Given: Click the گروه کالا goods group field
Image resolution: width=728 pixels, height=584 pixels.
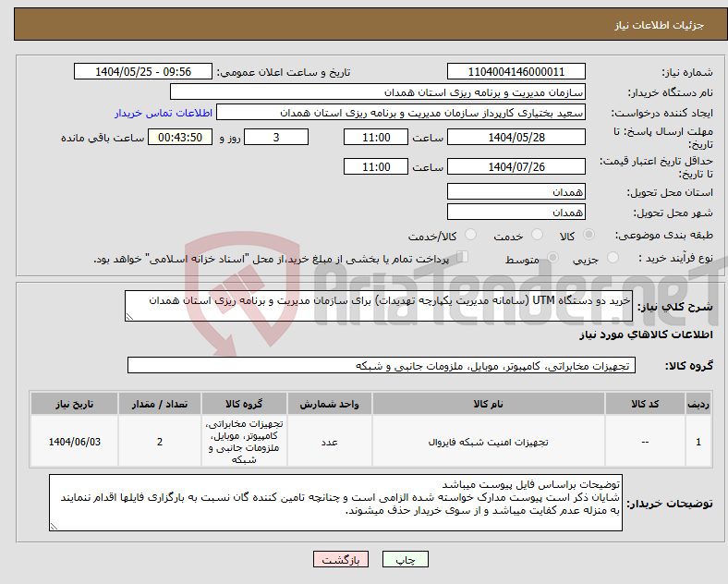Looking at the screenshot, I should pyautogui.click(x=382, y=365).
